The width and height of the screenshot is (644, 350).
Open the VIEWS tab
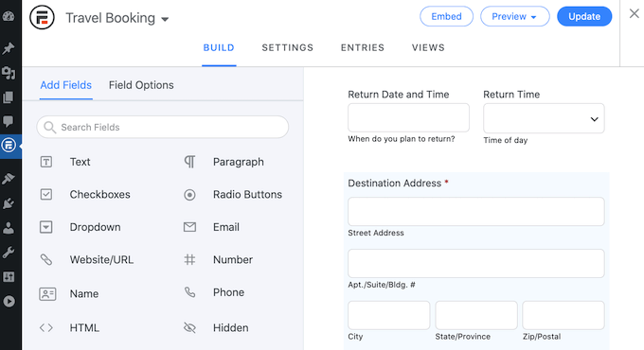[428, 47]
